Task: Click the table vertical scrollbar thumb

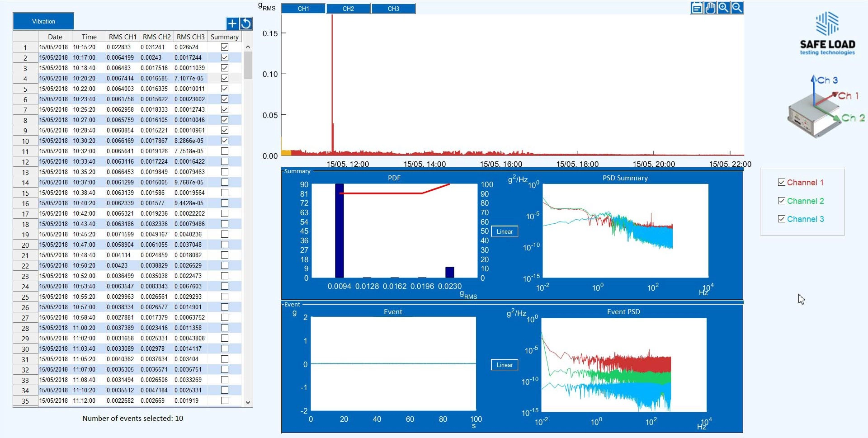Action: click(x=248, y=66)
